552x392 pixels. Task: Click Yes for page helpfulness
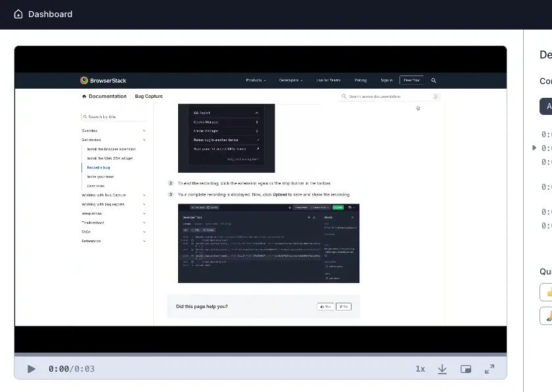[325, 307]
